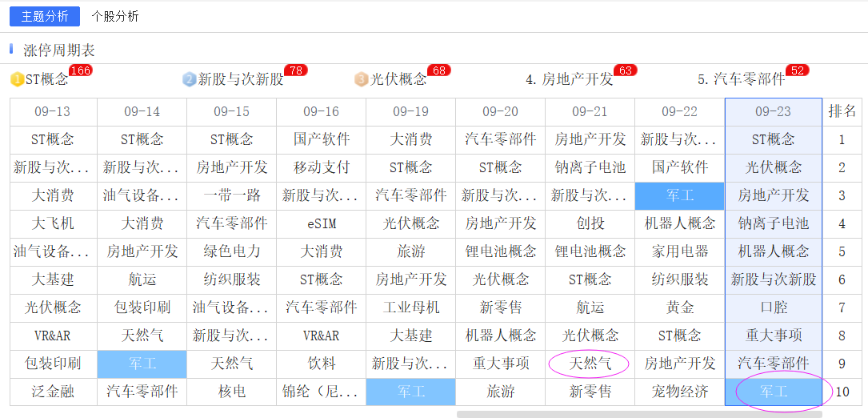Screen dimensions: 868x418
Task: Click the 工业母机 cell
Action: [411, 308]
